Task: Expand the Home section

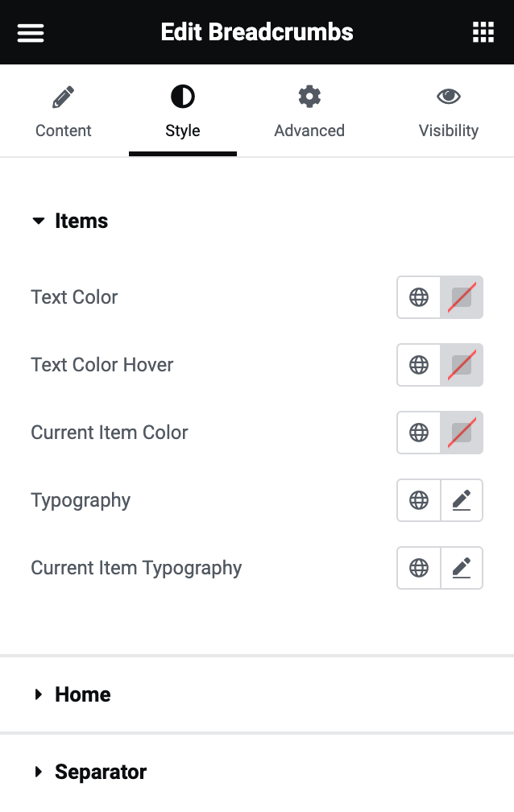Action: click(72, 694)
